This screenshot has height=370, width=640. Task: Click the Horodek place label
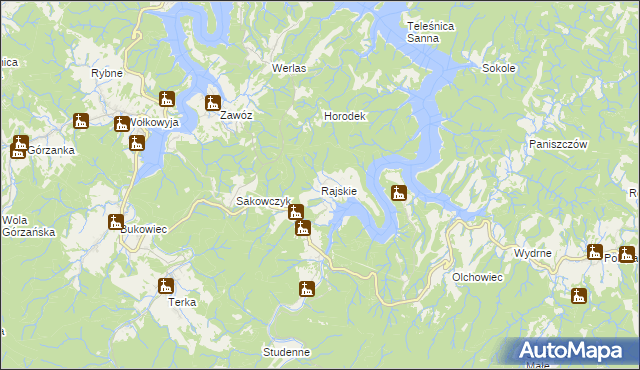click(x=345, y=116)
